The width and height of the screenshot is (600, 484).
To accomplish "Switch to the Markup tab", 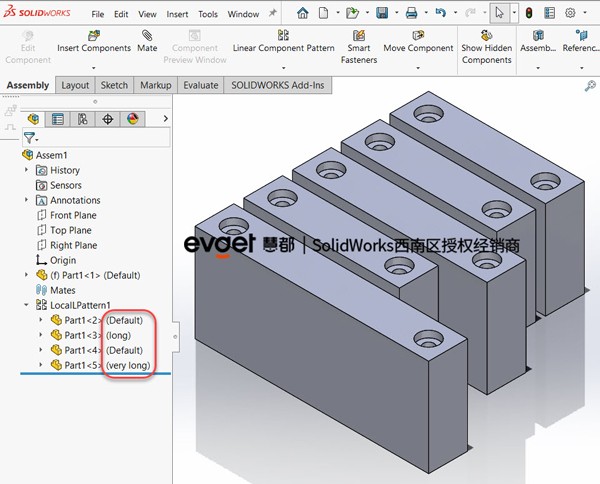I will coord(155,85).
